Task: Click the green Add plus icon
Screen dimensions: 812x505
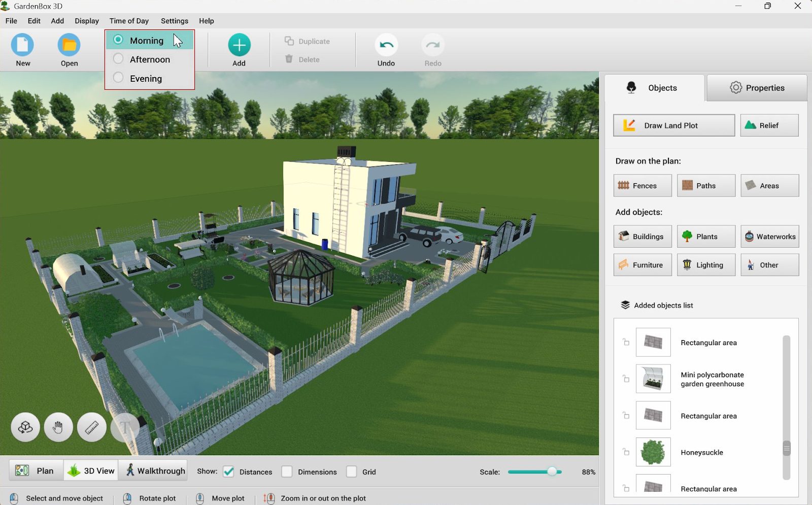Action: click(239, 46)
